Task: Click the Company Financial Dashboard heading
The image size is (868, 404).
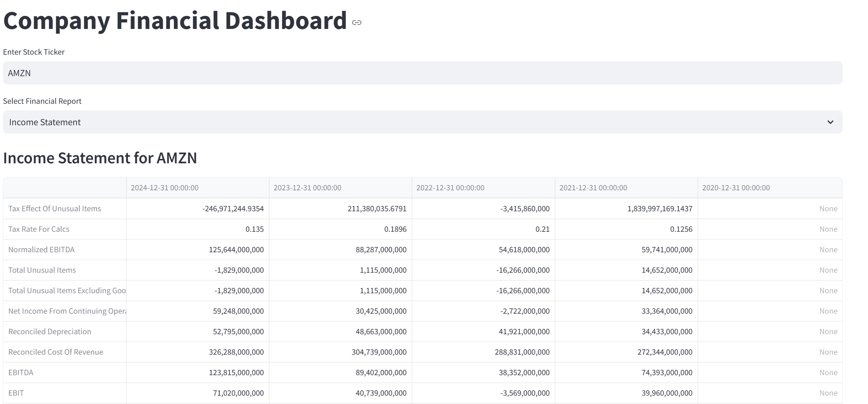Action: click(x=175, y=21)
